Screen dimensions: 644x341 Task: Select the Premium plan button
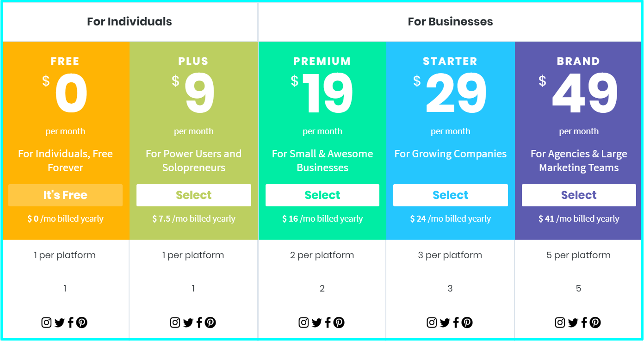pos(322,195)
